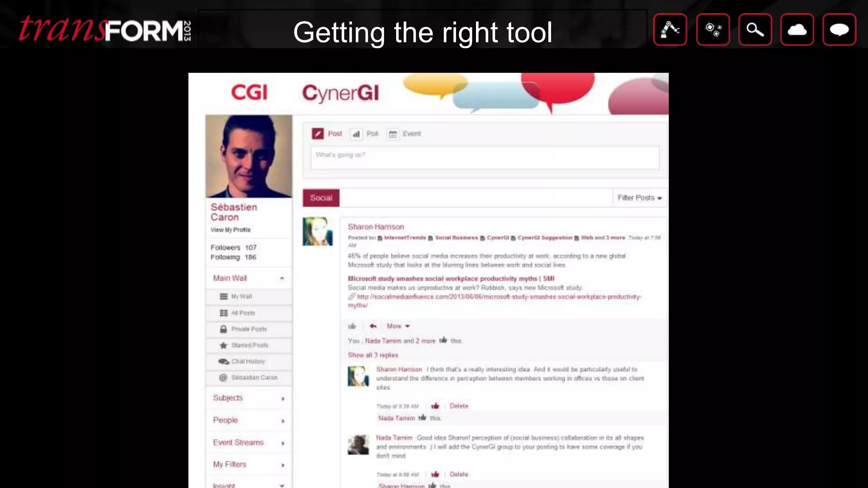
Task: Click Sharon Harrison's post avatar
Action: click(317, 231)
